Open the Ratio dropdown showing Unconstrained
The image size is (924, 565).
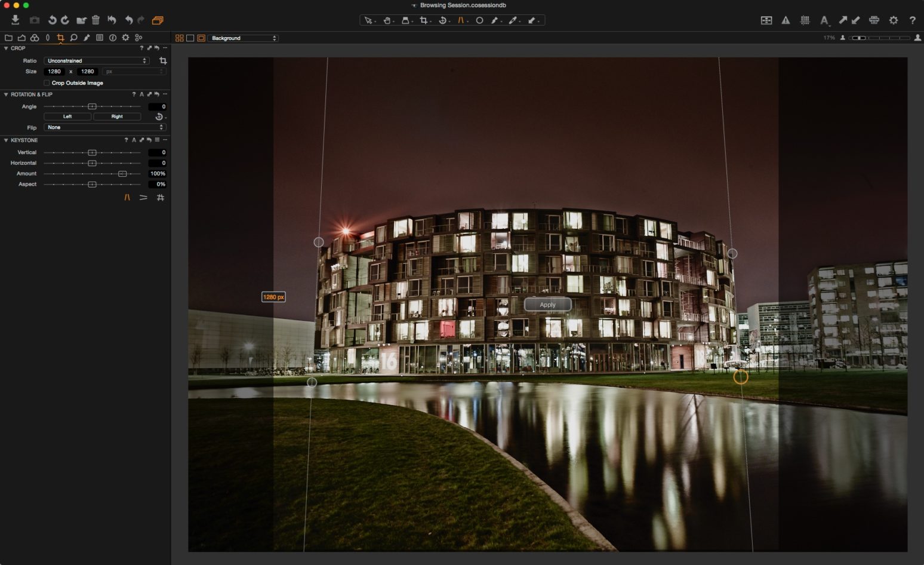[96, 60]
